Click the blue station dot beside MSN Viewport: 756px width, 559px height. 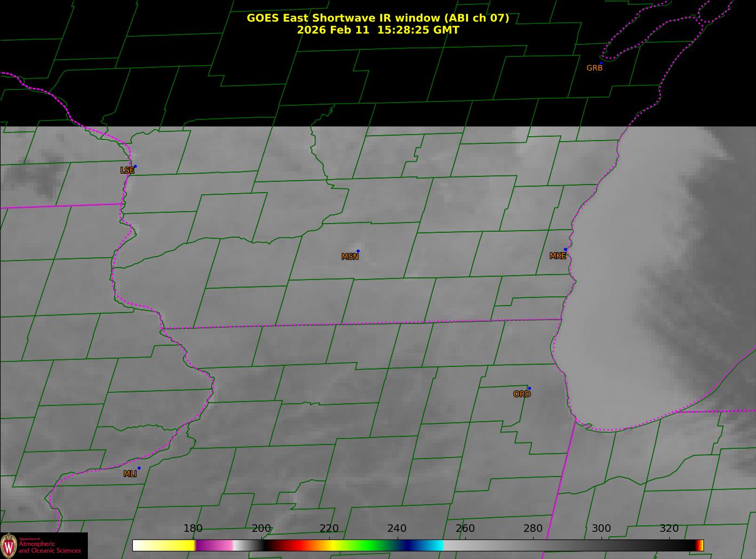coord(358,251)
